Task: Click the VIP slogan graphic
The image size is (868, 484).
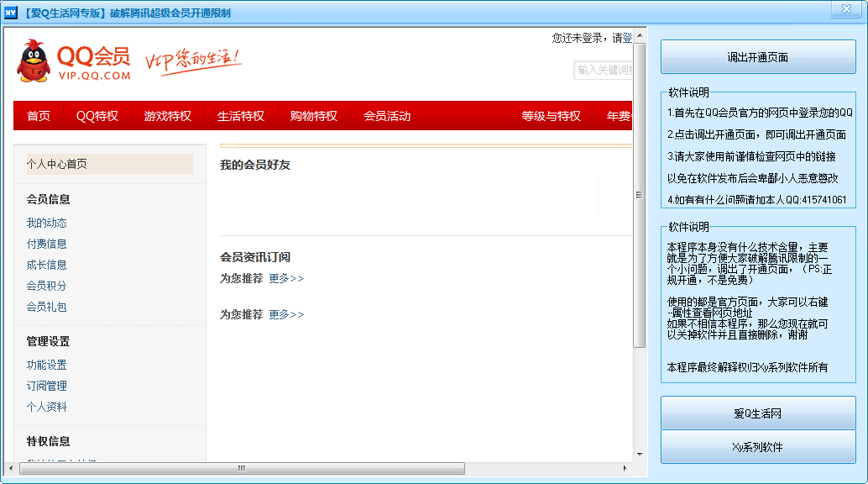Action: (192, 61)
